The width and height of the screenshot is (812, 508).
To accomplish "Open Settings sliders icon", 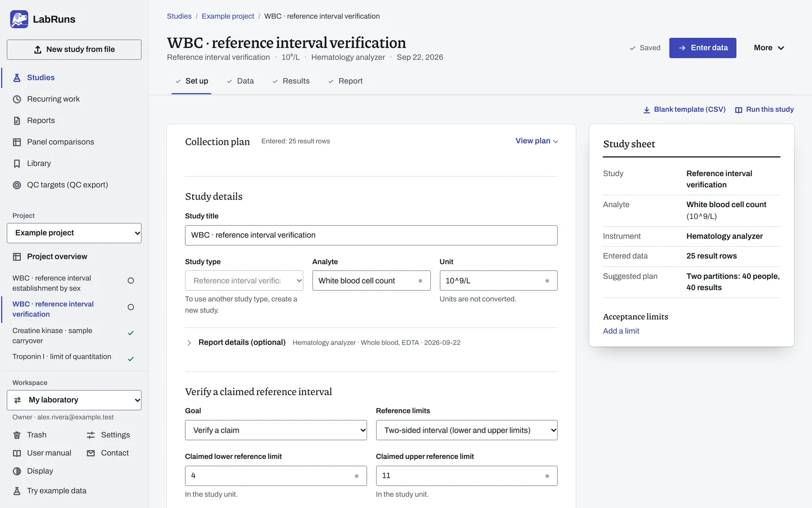I will 91,435.
